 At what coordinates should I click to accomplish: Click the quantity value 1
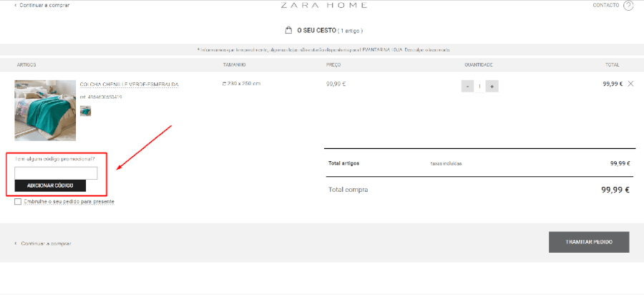click(x=479, y=87)
